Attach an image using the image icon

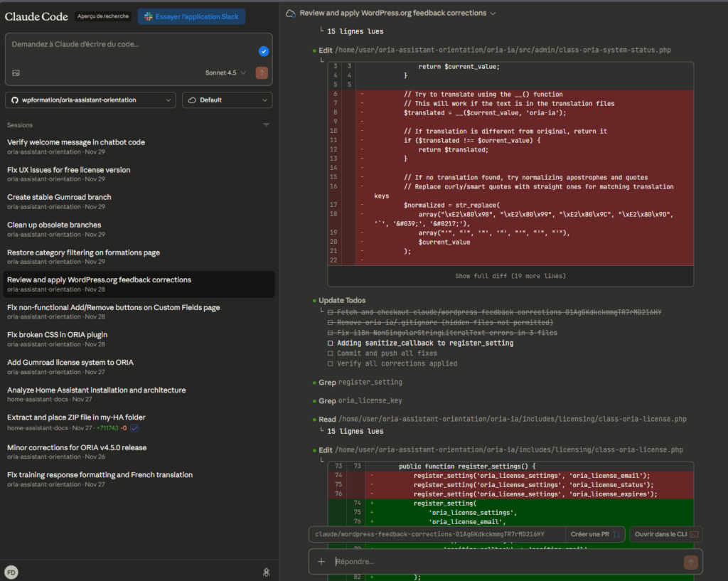pos(15,73)
